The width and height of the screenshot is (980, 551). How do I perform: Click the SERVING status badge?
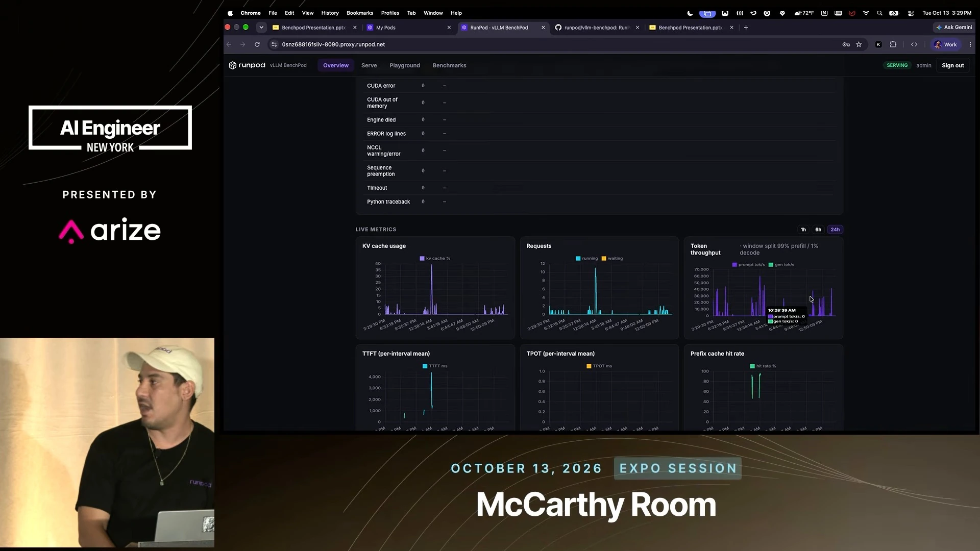[x=897, y=65]
